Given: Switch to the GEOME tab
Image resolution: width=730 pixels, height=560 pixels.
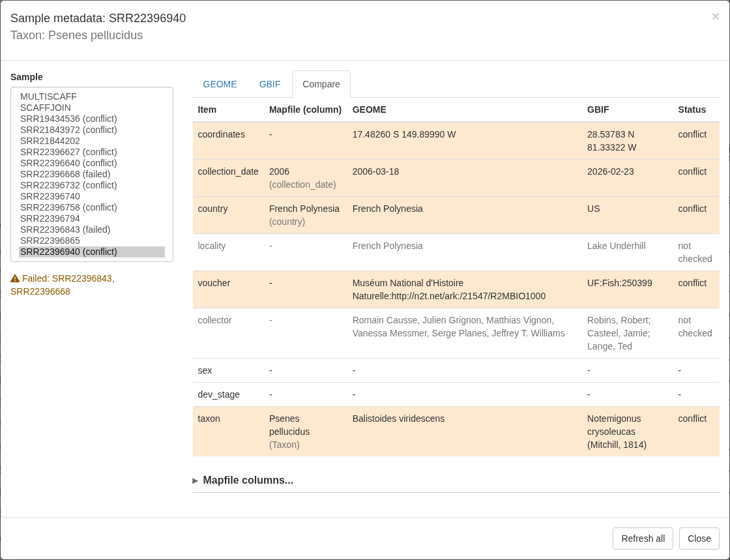Looking at the screenshot, I should point(220,84).
